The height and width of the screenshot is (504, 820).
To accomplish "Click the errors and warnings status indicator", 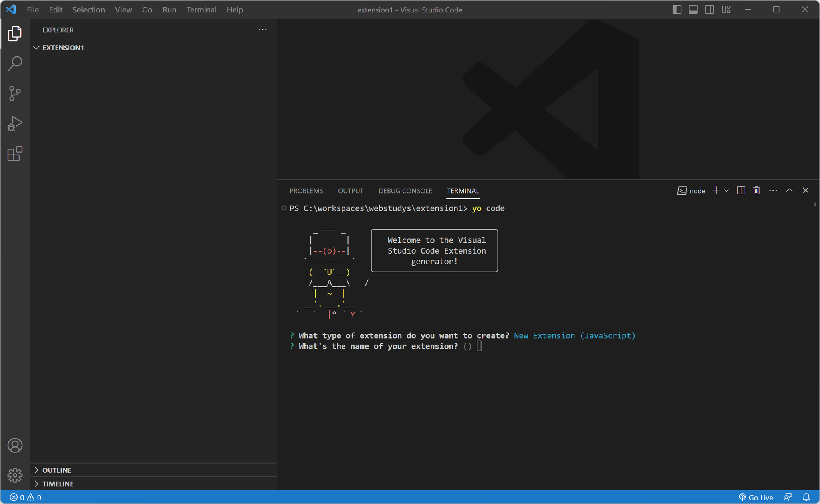I will (25, 497).
